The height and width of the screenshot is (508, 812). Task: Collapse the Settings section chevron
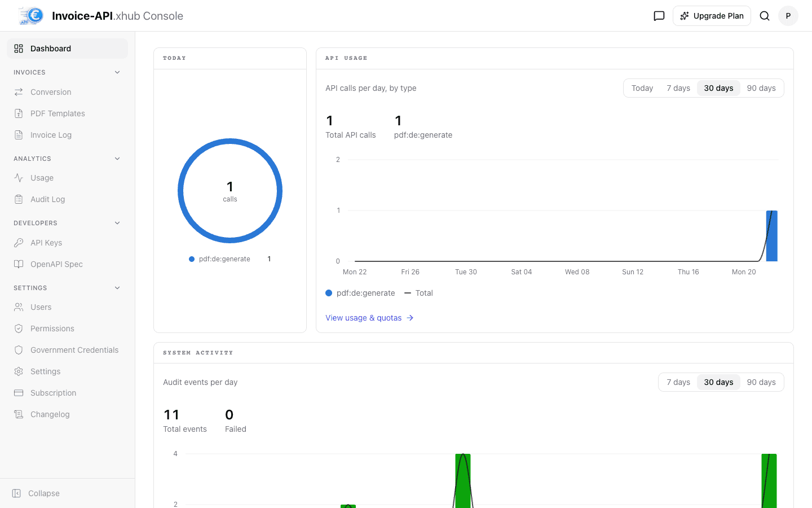coord(117,288)
